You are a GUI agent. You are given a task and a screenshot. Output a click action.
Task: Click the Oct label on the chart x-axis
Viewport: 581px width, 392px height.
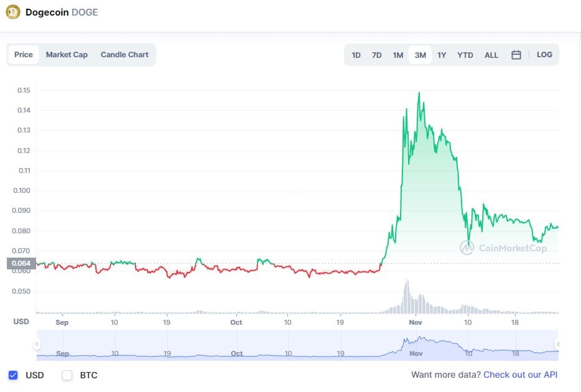point(236,322)
